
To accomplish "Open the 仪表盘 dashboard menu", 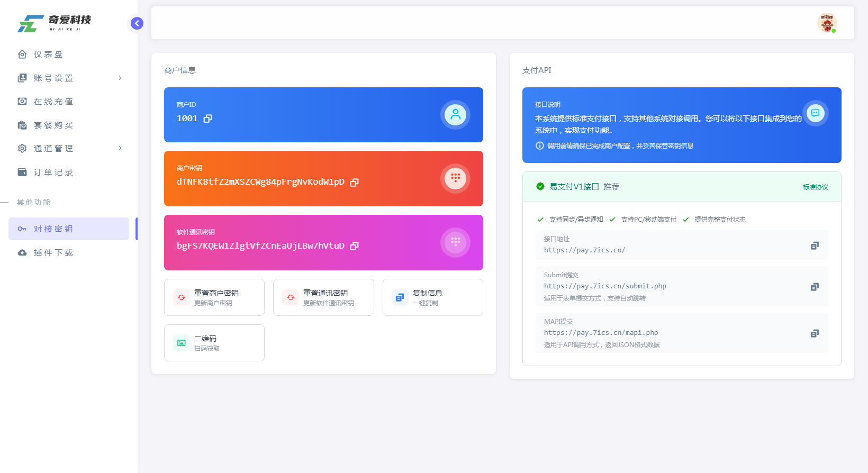I will coord(48,54).
